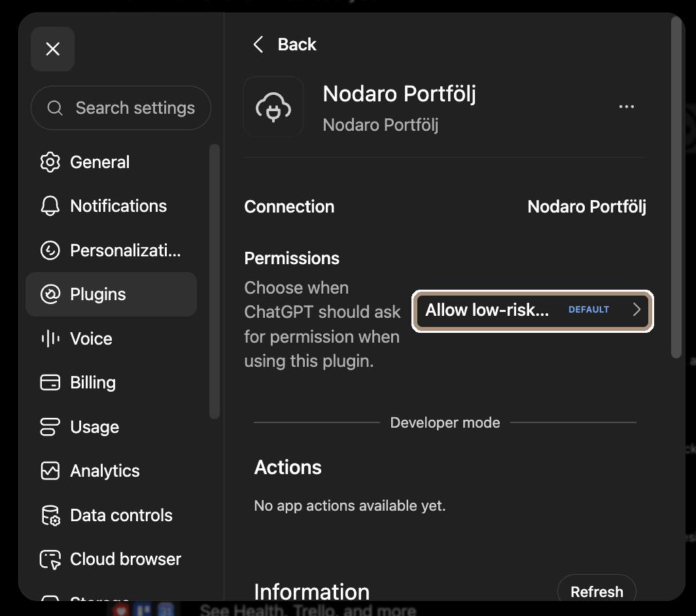Screen dimensions: 696x616
Task: Click the General gear icon
Action: pyautogui.click(x=50, y=162)
